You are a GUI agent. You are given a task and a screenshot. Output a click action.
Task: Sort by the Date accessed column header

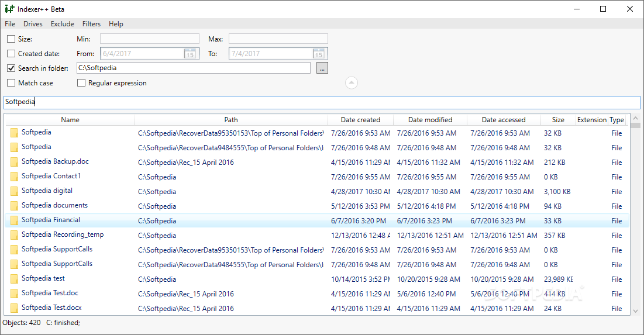point(504,119)
